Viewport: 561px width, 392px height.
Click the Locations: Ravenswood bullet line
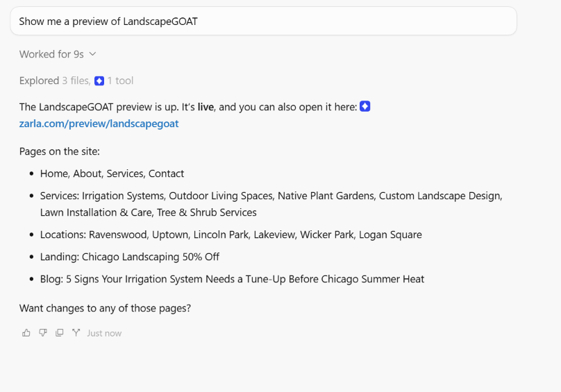click(x=231, y=235)
